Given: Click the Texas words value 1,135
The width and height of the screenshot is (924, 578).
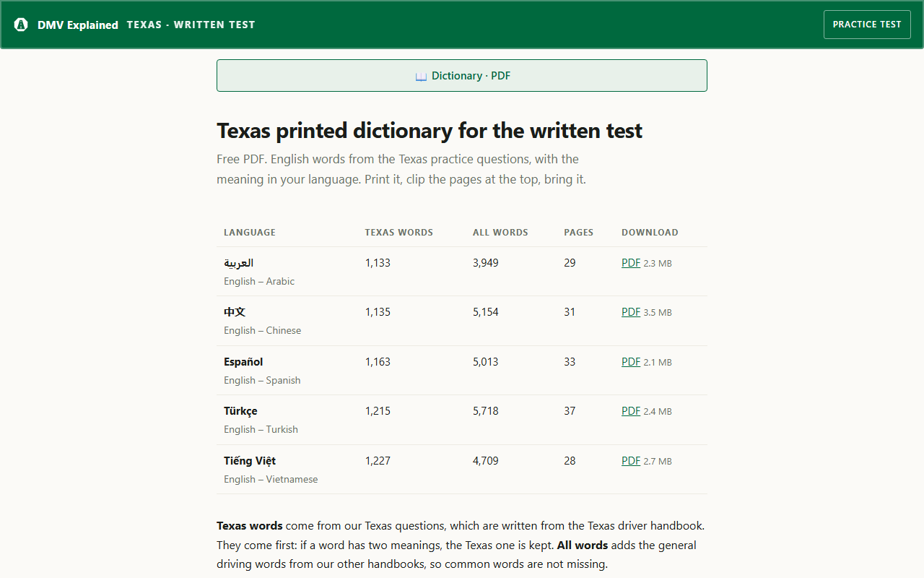Looking at the screenshot, I should (378, 312).
